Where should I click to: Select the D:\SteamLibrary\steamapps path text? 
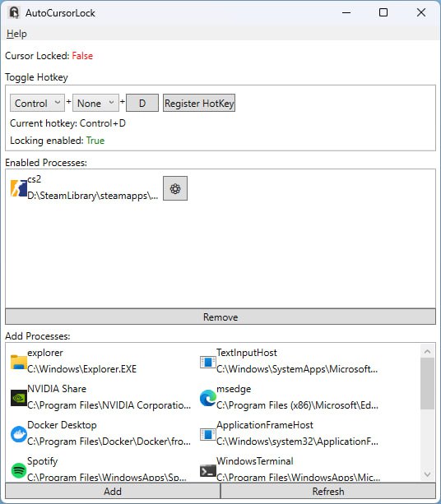93,196
